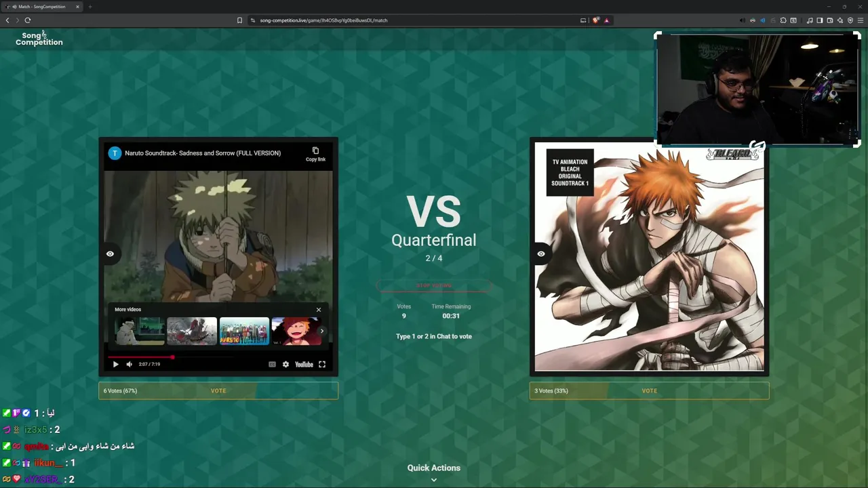The width and height of the screenshot is (868, 488).
Task: Open the music note playlist icon
Action: tap(810, 20)
